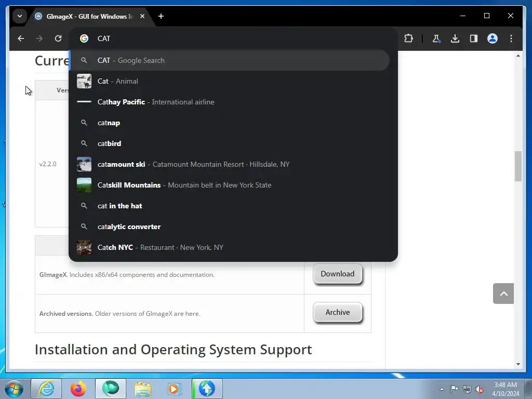Click the green-globe browser taskbar icon
The width and height of the screenshot is (532, 399).
click(111, 389)
